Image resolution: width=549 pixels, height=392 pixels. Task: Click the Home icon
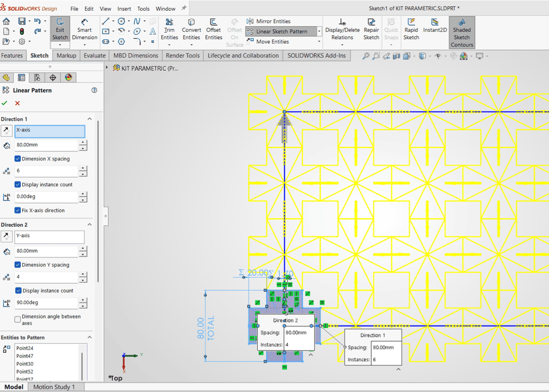pos(6,21)
